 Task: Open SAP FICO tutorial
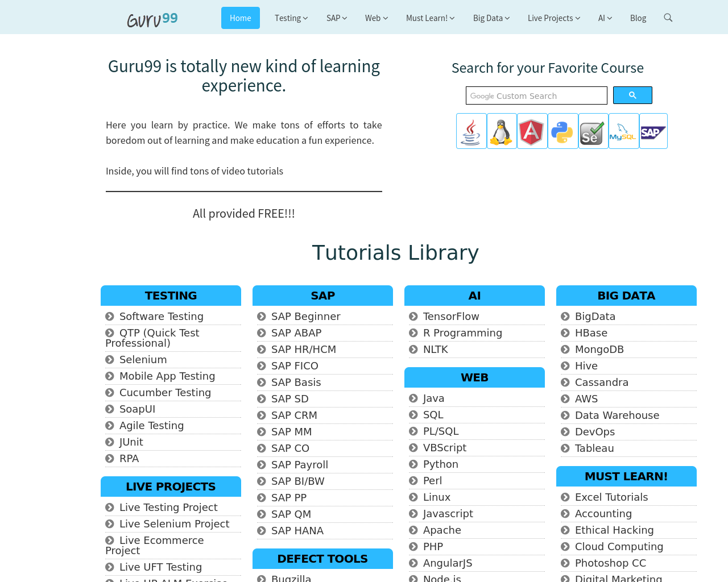(295, 366)
